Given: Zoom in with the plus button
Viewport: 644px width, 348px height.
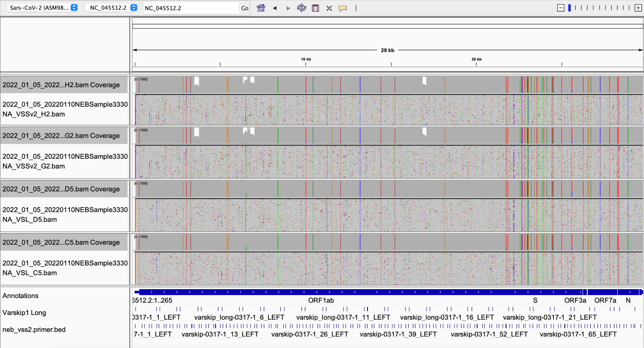Looking at the screenshot, I should (638, 8).
